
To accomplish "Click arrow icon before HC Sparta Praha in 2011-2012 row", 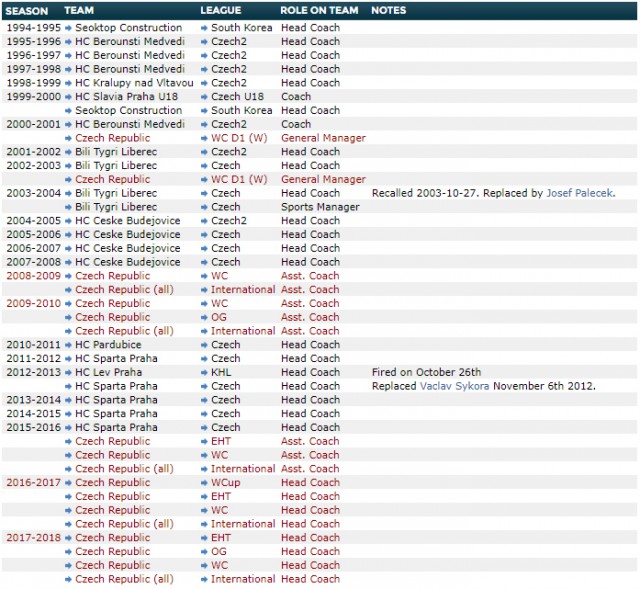I will click(x=68, y=359).
